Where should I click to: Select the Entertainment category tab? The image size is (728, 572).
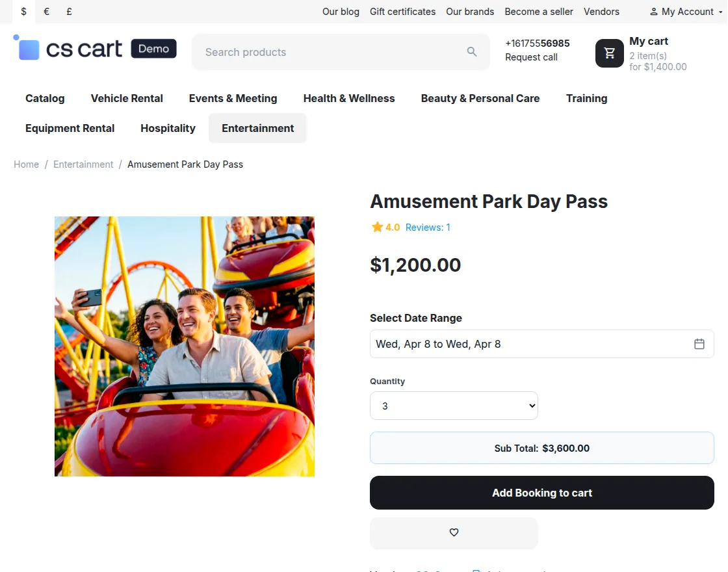257,128
